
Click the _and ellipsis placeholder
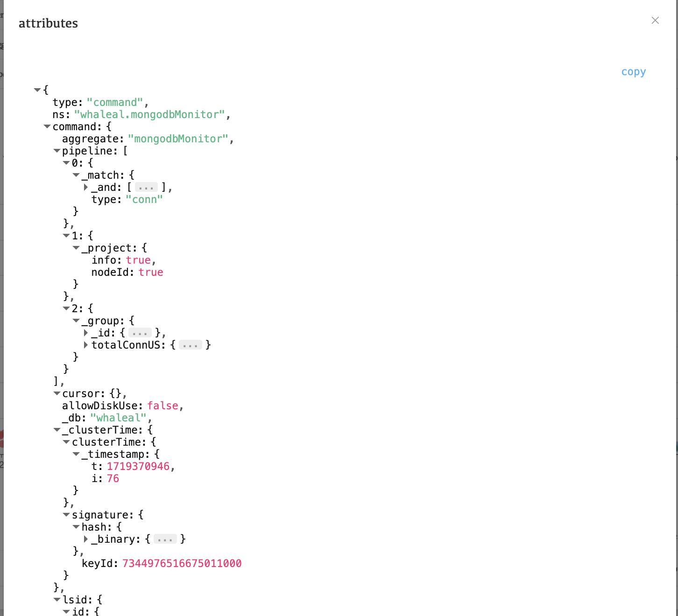[146, 188]
